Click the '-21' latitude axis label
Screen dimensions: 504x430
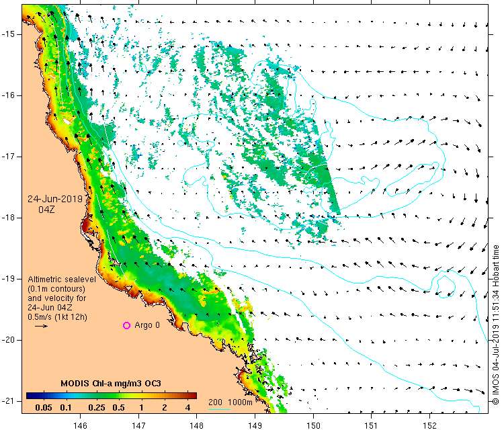click(x=7, y=401)
